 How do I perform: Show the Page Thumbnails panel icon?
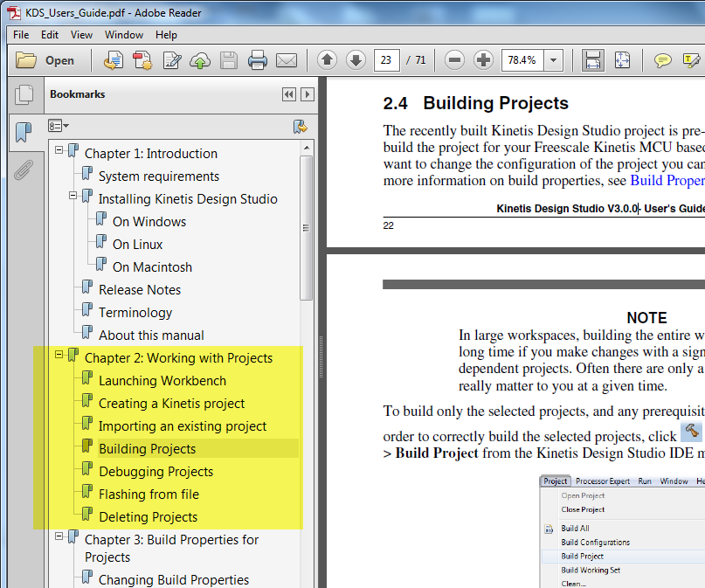(24, 94)
